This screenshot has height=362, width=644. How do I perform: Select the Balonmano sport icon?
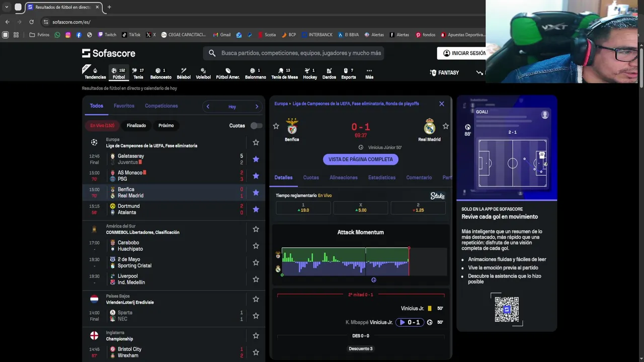point(255,73)
